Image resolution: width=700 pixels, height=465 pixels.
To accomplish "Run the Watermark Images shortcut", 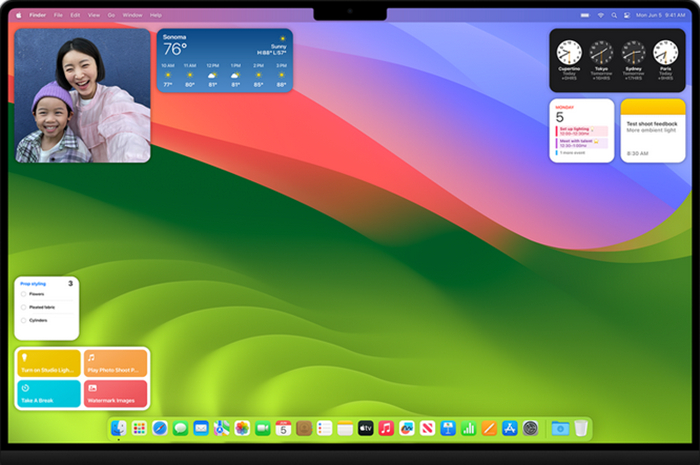I will (x=116, y=393).
